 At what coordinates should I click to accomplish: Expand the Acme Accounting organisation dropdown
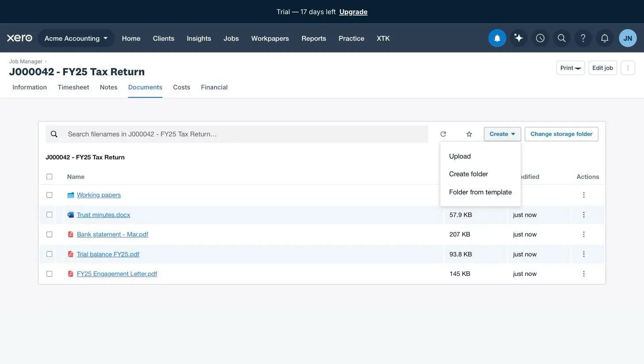click(76, 38)
